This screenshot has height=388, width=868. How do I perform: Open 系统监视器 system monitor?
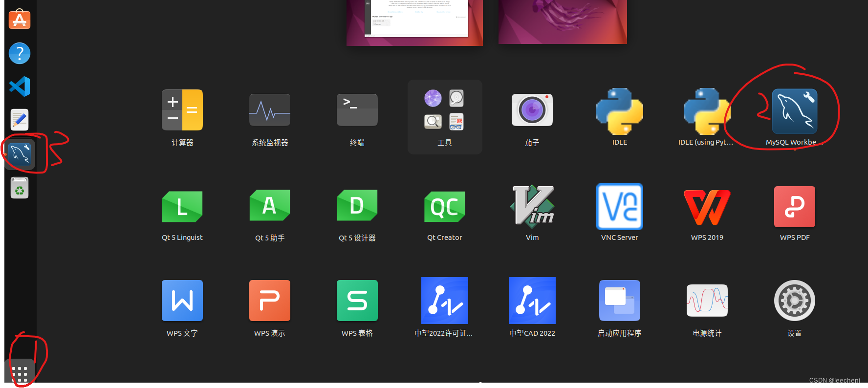pyautogui.click(x=270, y=110)
